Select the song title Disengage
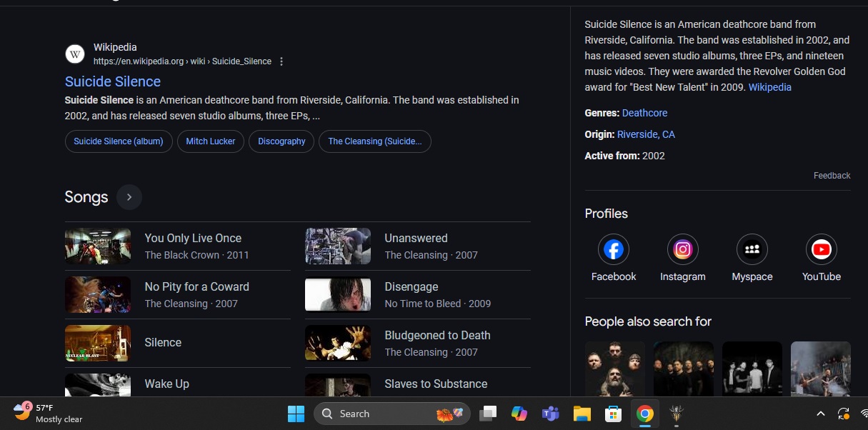 click(x=411, y=286)
